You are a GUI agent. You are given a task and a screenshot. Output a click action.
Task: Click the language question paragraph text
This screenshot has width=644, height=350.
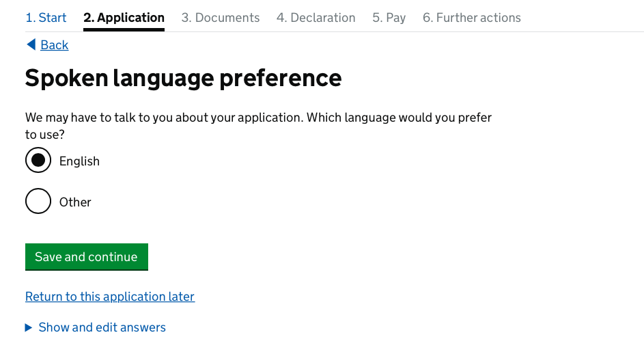[258, 126]
